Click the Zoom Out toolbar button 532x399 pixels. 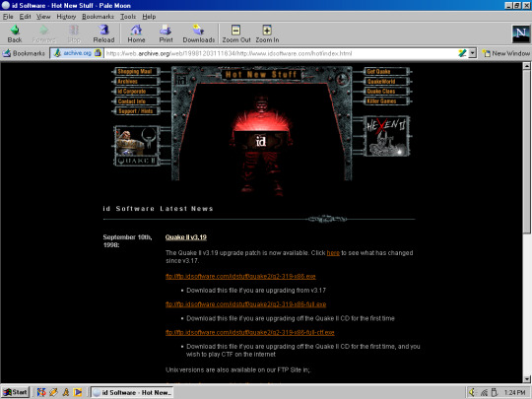pyautogui.click(x=236, y=33)
